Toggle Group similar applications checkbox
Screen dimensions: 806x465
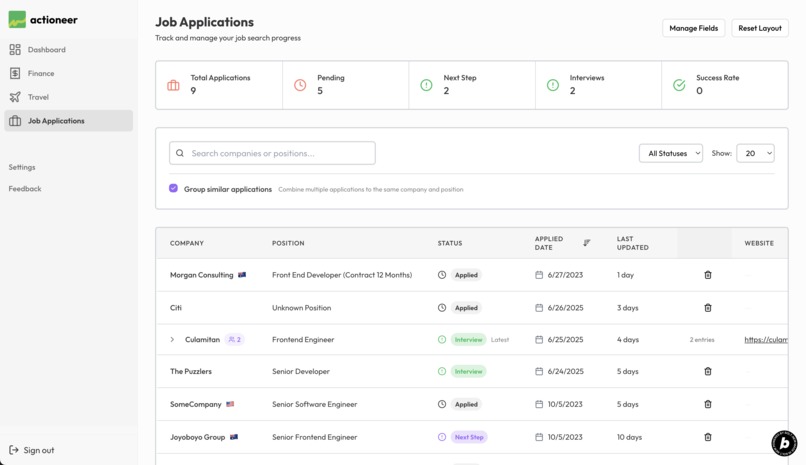click(173, 188)
